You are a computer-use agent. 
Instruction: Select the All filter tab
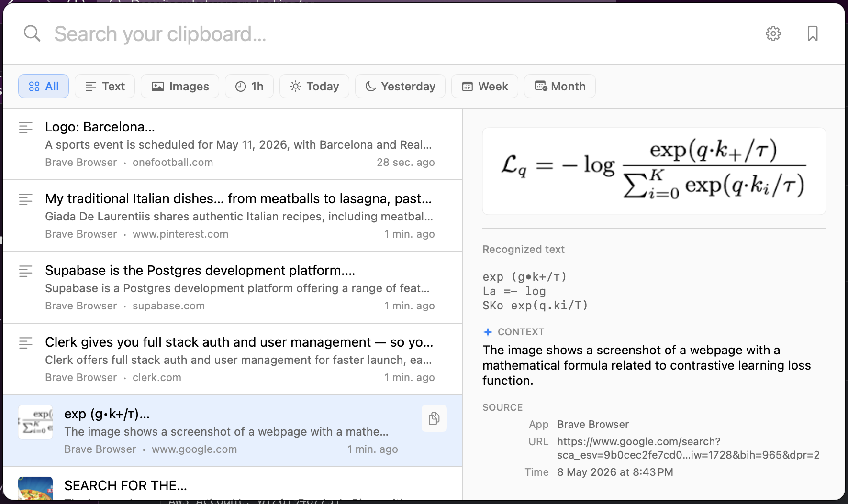click(x=44, y=86)
